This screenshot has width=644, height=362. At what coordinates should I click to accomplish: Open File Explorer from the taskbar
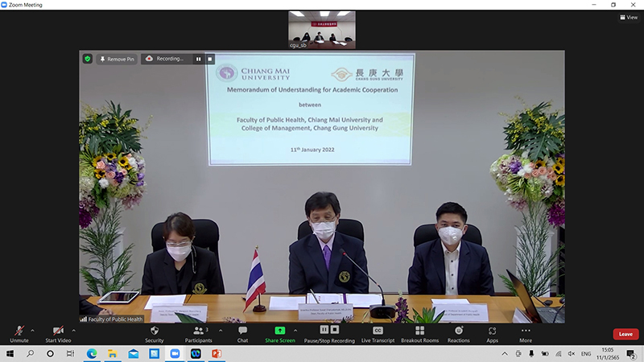(112, 353)
